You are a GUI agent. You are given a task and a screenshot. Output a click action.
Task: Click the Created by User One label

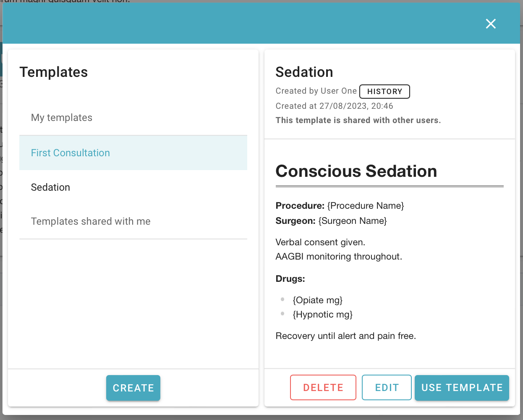tap(316, 91)
